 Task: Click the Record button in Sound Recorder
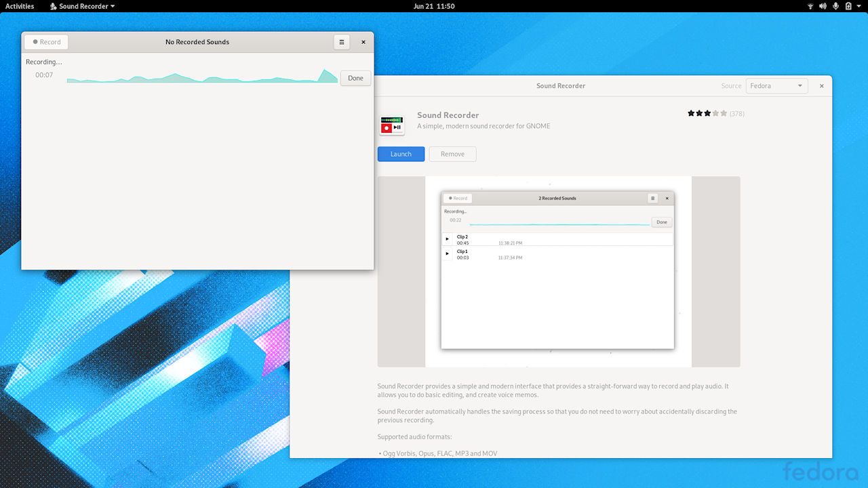pyautogui.click(x=46, y=42)
